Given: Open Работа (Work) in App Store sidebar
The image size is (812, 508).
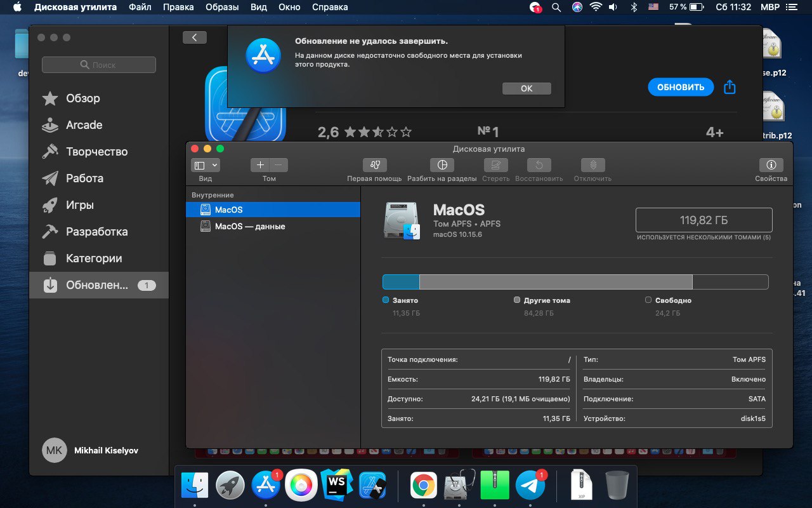Looking at the screenshot, I should (x=99, y=178).
